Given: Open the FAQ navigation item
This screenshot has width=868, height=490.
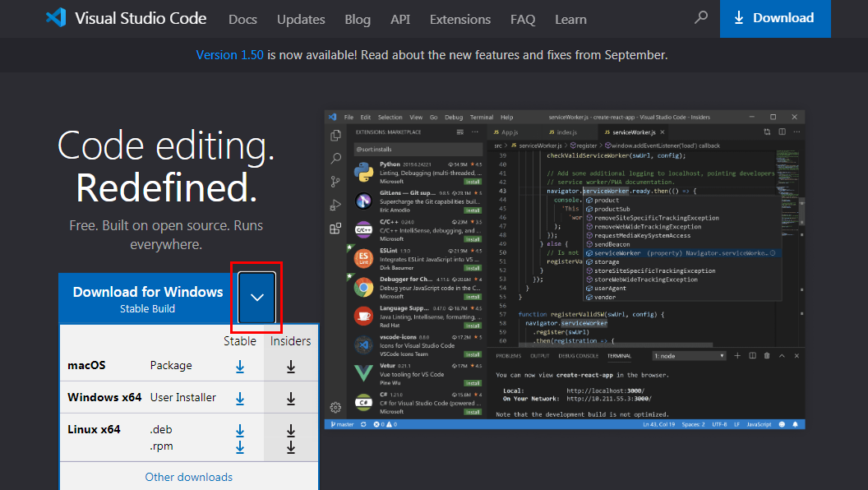Looking at the screenshot, I should (523, 20).
